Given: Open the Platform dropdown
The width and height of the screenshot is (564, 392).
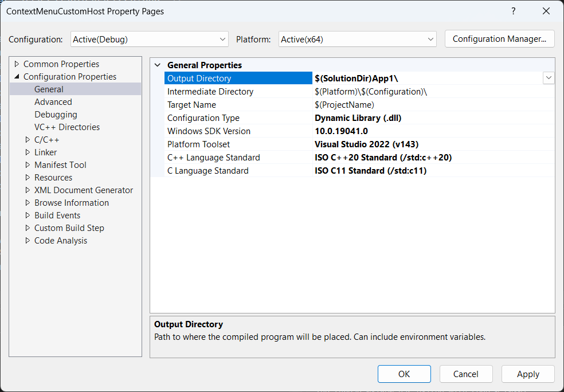Looking at the screenshot, I should pyautogui.click(x=357, y=39).
